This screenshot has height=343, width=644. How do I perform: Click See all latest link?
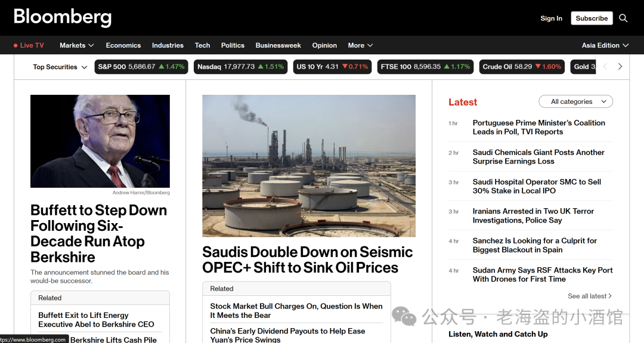tap(590, 296)
